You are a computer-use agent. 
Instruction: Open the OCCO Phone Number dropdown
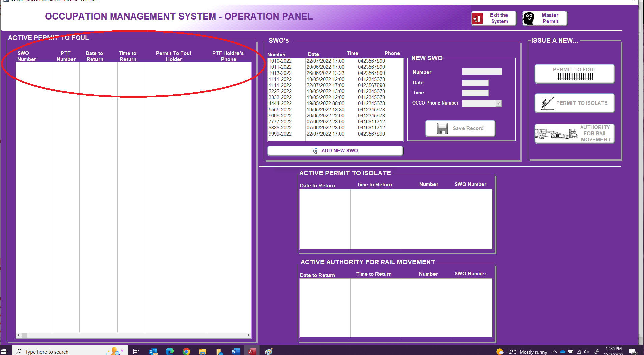pyautogui.click(x=498, y=103)
